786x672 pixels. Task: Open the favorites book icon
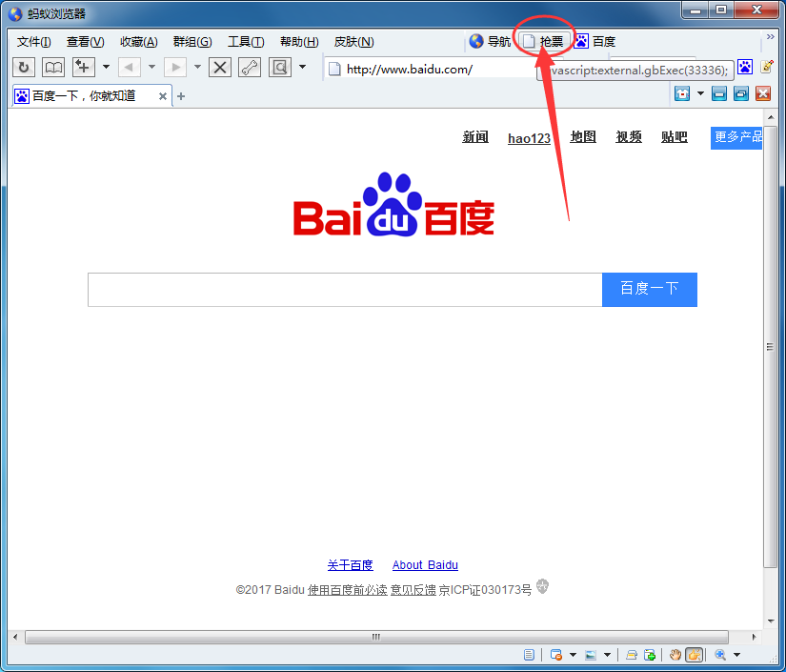[x=53, y=67]
